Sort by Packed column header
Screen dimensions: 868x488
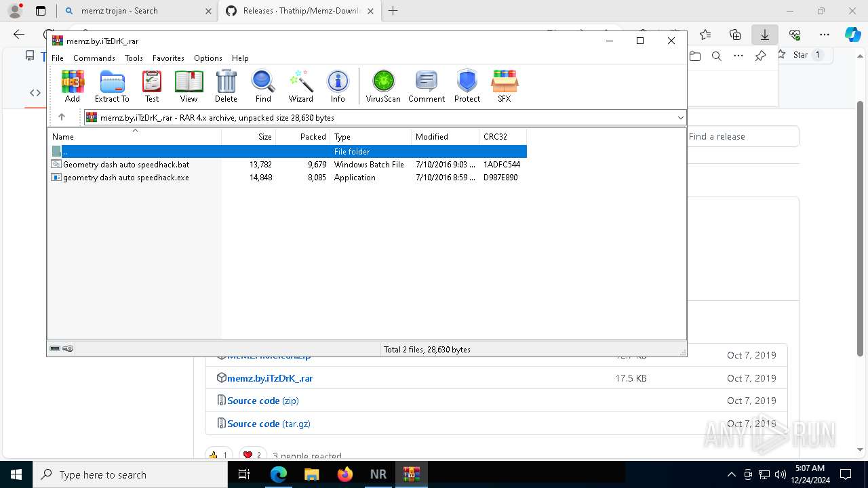coord(302,136)
